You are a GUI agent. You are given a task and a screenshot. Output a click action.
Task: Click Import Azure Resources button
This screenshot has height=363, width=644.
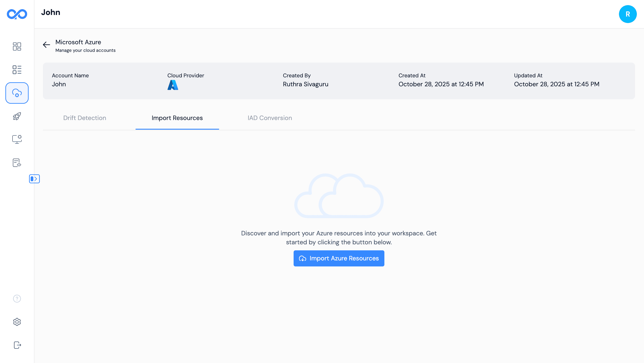339,258
